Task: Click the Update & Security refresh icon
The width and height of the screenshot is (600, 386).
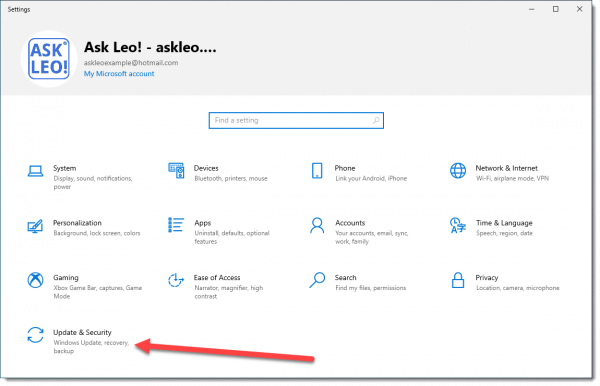Action: point(35,335)
